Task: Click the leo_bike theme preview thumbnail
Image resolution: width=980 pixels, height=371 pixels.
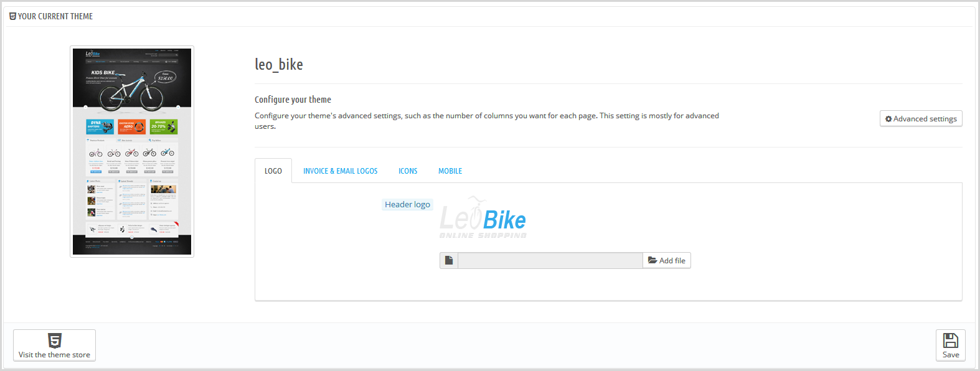Action: (x=132, y=151)
